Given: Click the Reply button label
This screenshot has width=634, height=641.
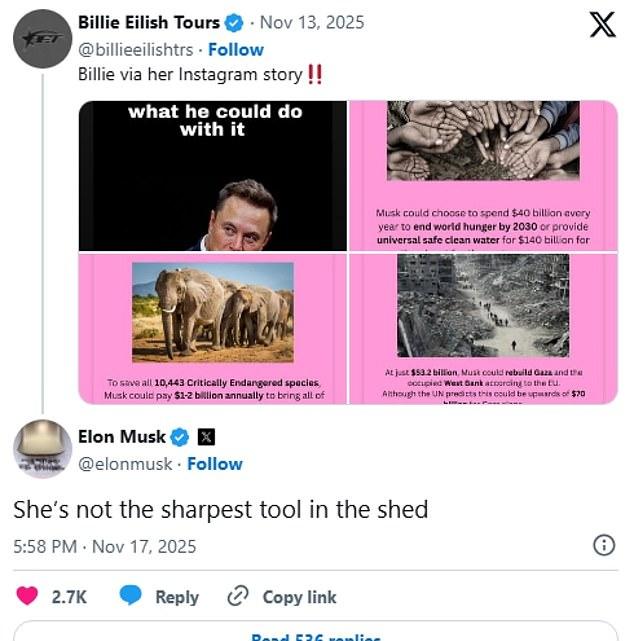Looking at the screenshot, I should (x=177, y=597).
